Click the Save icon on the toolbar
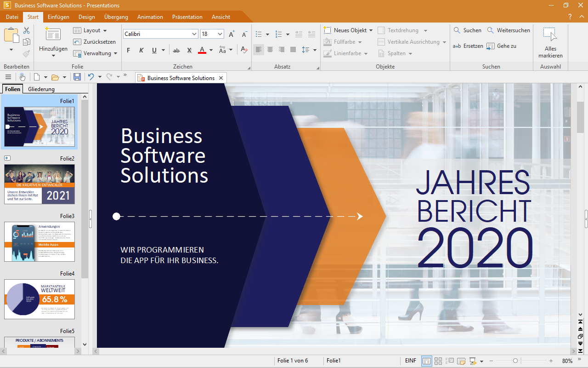This screenshot has width=588, height=368. [x=77, y=77]
